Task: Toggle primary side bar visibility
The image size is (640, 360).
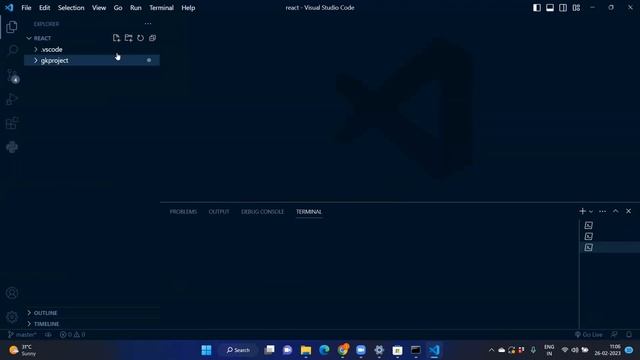Action: tap(537, 8)
